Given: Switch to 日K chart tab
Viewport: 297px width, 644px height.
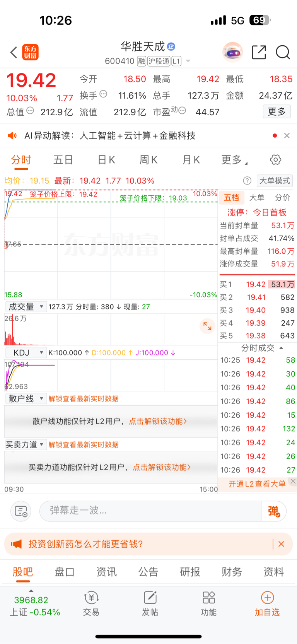Looking at the screenshot, I should click(x=106, y=160).
